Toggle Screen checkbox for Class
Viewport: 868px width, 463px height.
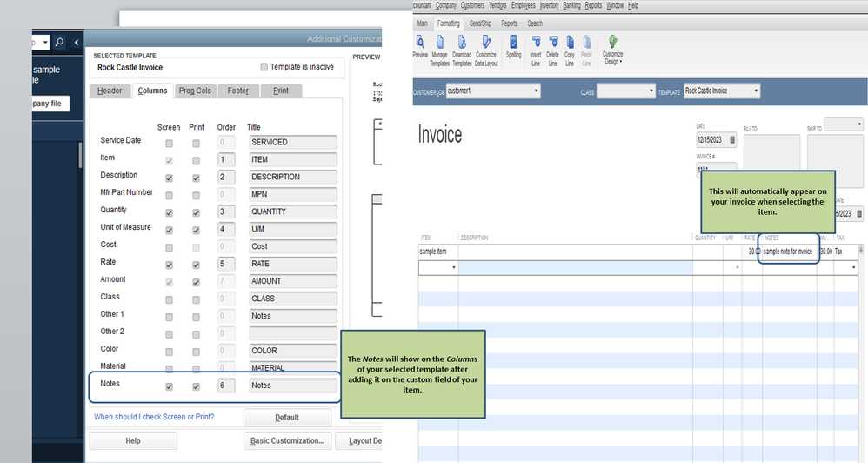pos(169,300)
